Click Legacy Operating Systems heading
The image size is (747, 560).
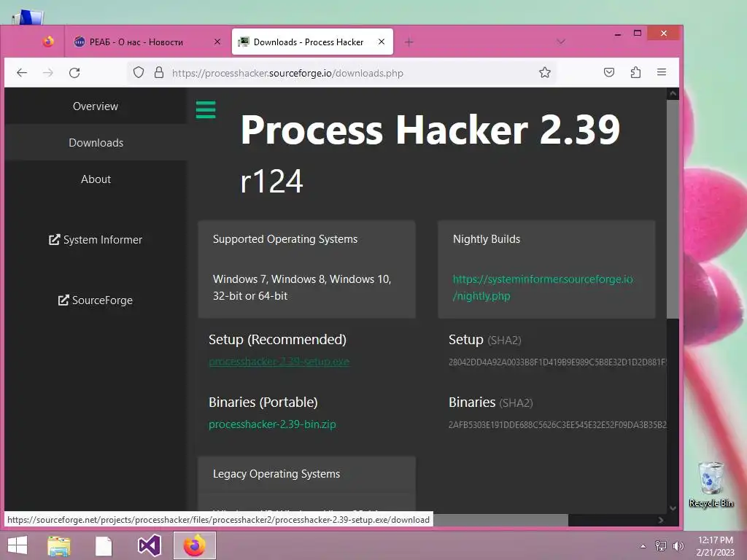[x=276, y=474]
